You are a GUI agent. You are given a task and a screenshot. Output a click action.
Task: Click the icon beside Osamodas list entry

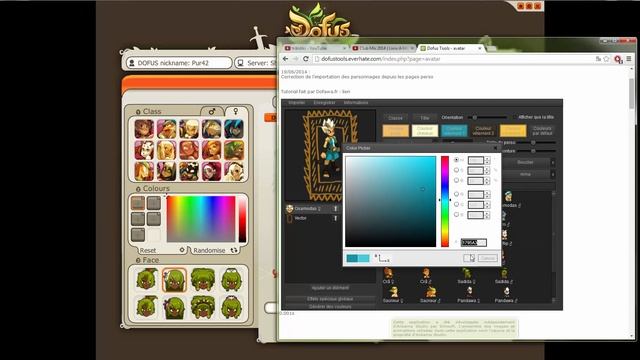coord(336,209)
